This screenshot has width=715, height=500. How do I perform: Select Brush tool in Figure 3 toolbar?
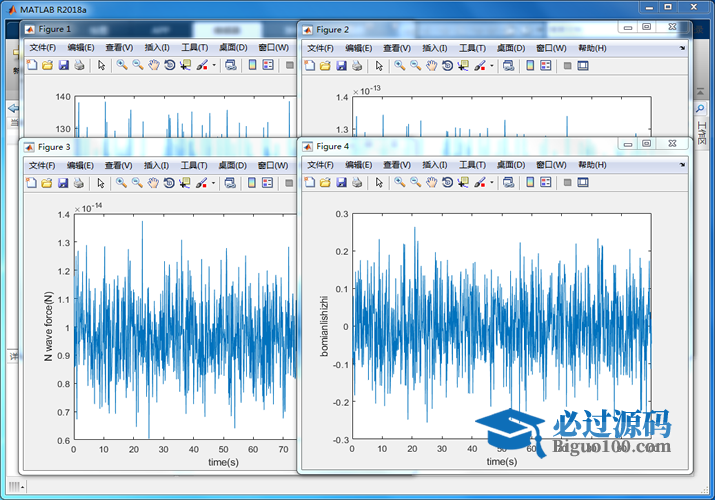(x=202, y=183)
